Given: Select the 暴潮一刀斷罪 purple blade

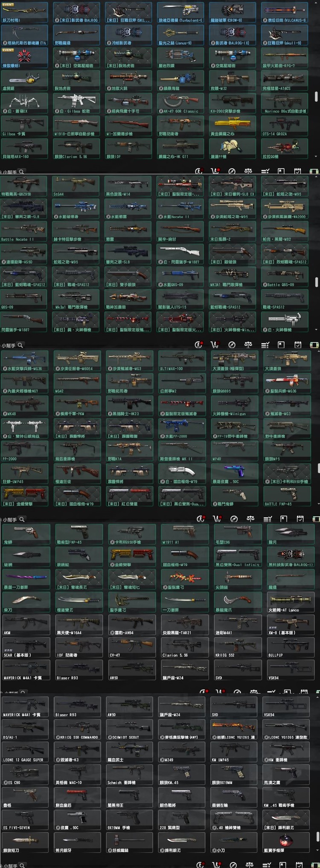Looking at the screenshot, I should (26, 580).
